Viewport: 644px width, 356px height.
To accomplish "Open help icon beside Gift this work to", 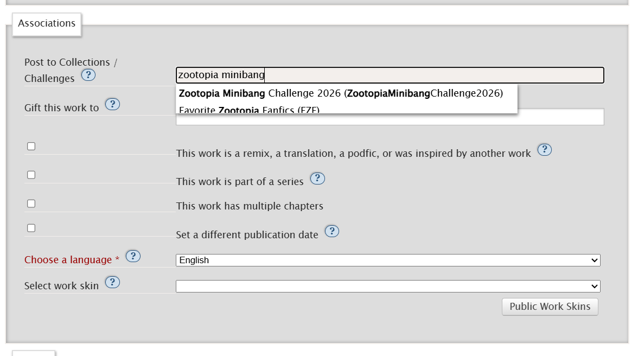I will [112, 104].
